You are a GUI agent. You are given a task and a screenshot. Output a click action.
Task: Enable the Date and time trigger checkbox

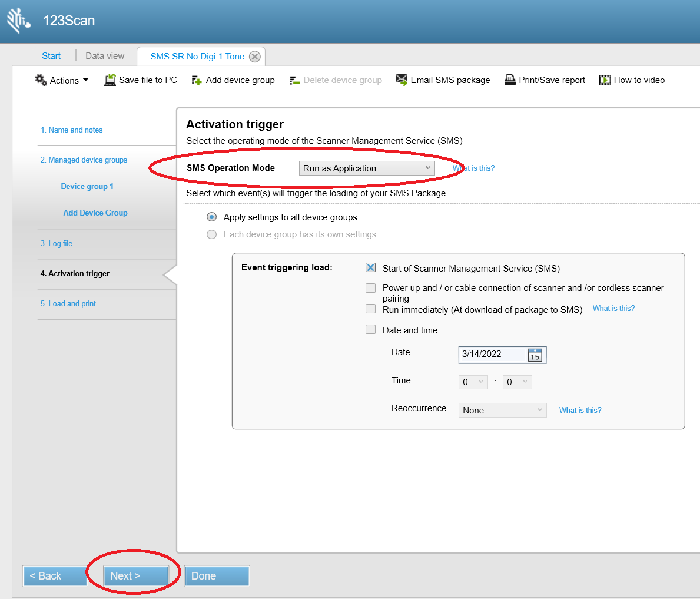tap(370, 329)
